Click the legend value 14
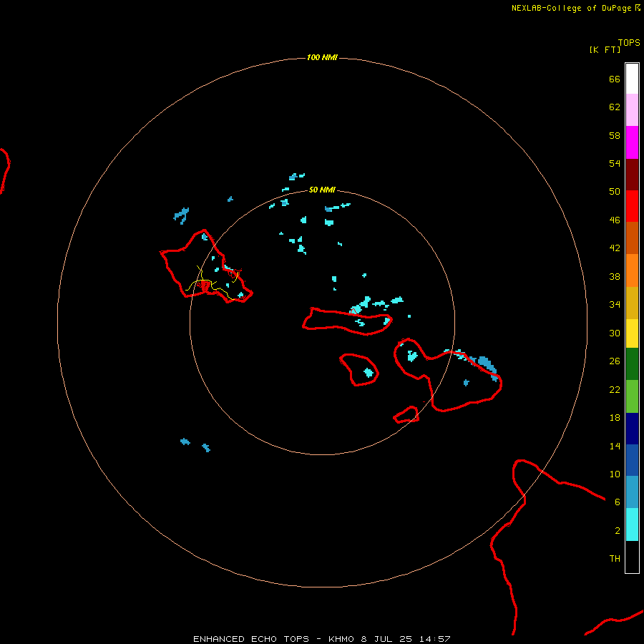The width and height of the screenshot is (644, 644). click(615, 446)
